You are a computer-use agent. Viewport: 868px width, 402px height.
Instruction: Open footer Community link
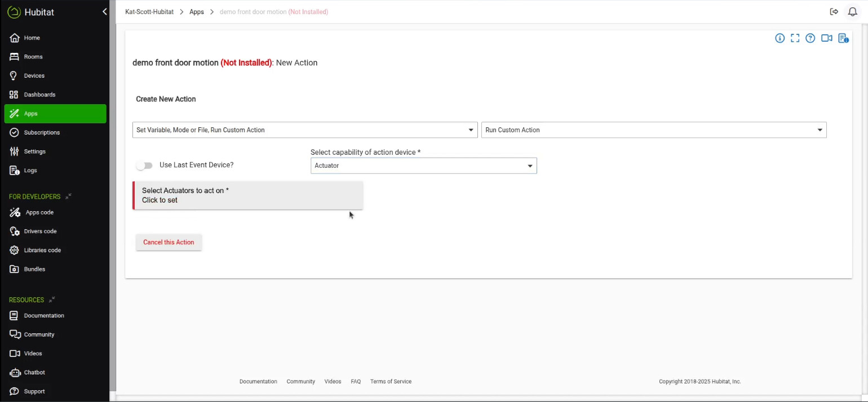point(300,381)
